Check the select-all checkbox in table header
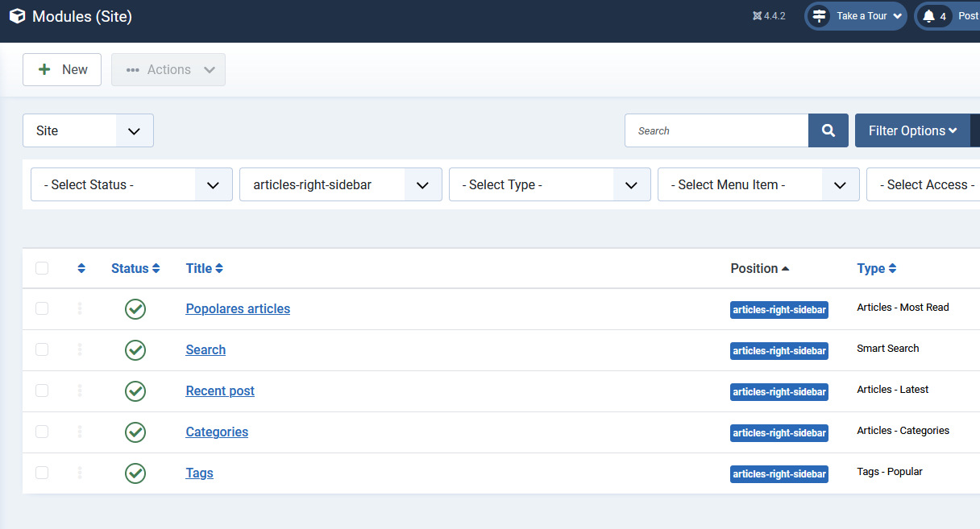Image resolution: width=980 pixels, height=529 pixels. coord(42,269)
